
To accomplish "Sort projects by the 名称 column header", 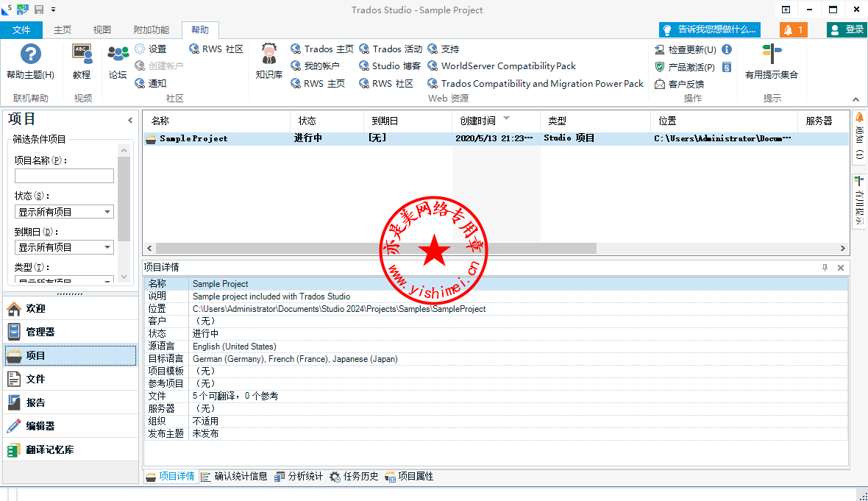I will click(216, 121).
